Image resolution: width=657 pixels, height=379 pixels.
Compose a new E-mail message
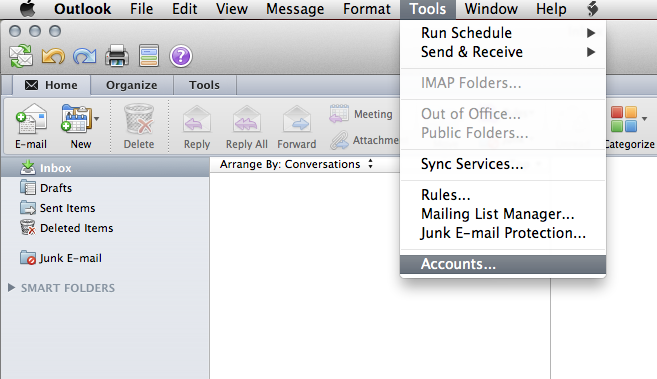tap(31, 126)
